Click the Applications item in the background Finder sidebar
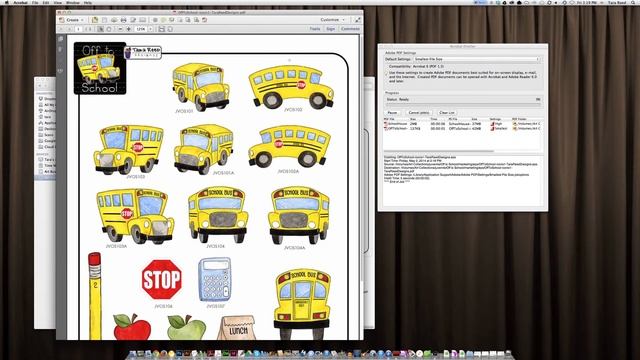The height and width of the screenshot is (360, 640). click(x=47, y=122)
